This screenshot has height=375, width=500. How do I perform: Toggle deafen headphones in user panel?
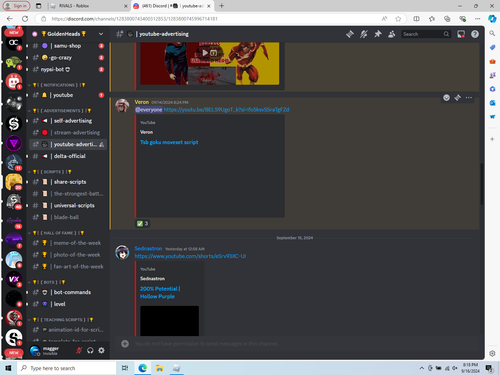click(90, 350)
